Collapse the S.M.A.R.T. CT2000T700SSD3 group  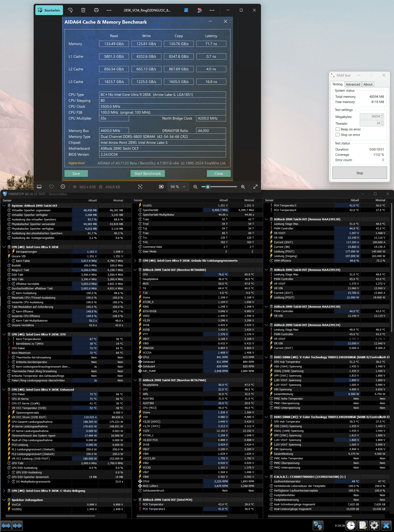tap(266, 477)
